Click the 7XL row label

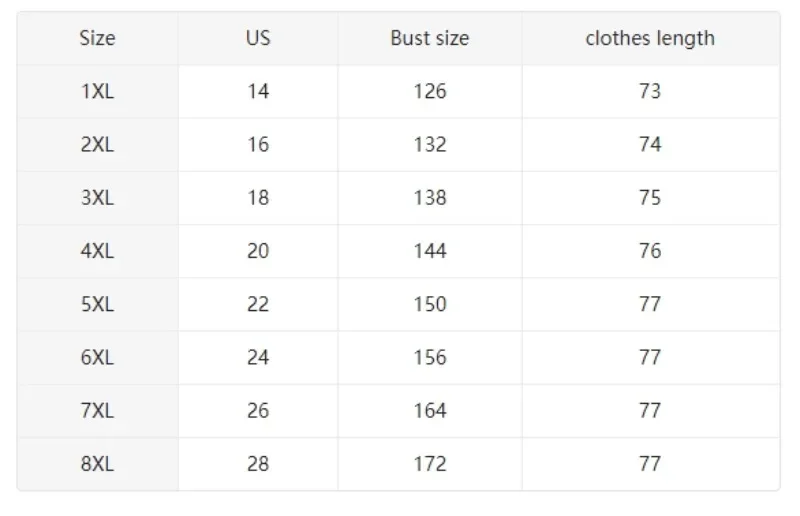97,410
